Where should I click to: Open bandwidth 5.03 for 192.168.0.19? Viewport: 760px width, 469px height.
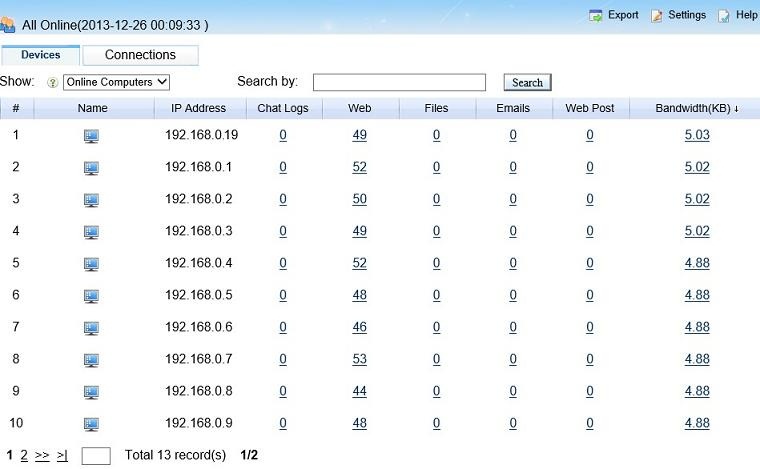click(697, 135)
